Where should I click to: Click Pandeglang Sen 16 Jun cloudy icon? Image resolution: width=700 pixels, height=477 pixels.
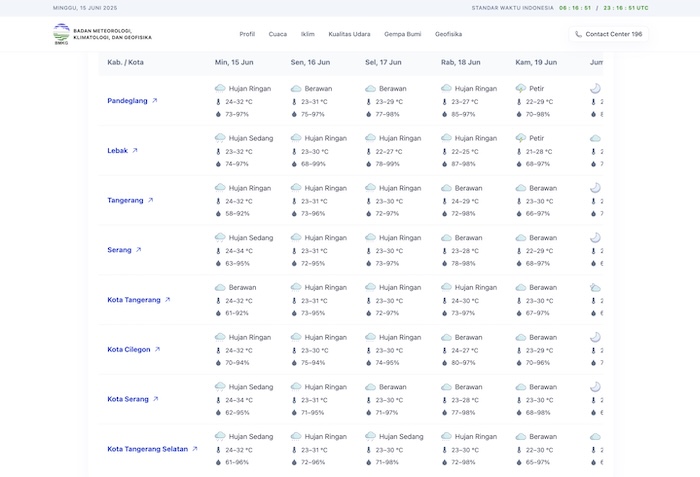click(296, 89)
